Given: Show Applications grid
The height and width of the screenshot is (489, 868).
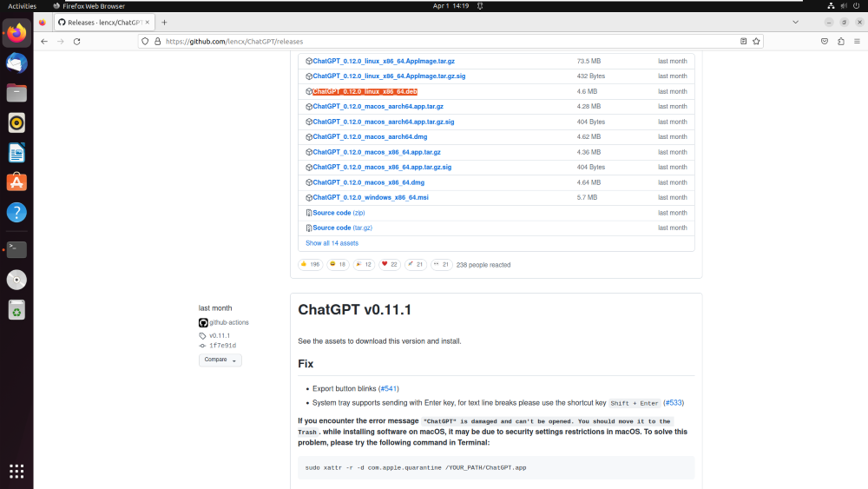Looking at the screenshot, I should point(16,472).
